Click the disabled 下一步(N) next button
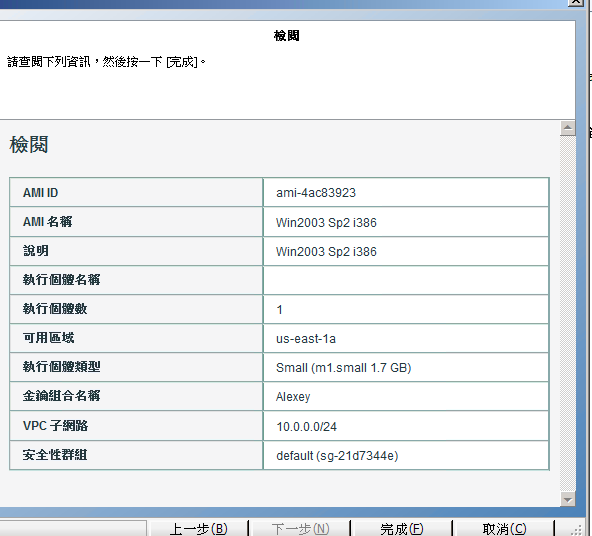Image resolution: width=592 pixels, height=536 pixels. click(x=300, y=528)
